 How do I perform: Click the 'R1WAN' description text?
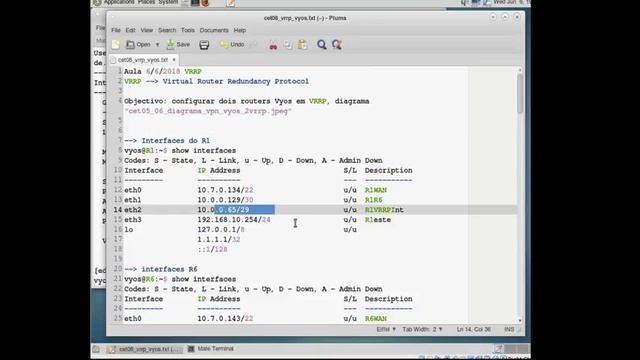pos(376,190)
